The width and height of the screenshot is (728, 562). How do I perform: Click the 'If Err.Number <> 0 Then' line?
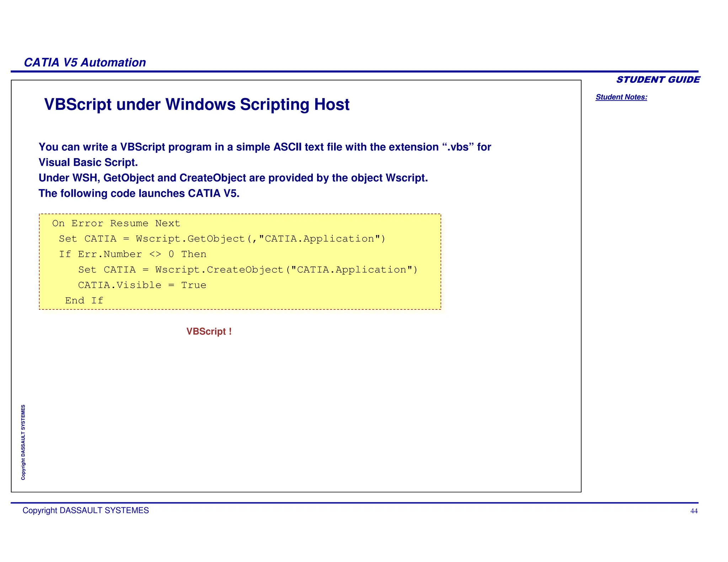point(132,254)
